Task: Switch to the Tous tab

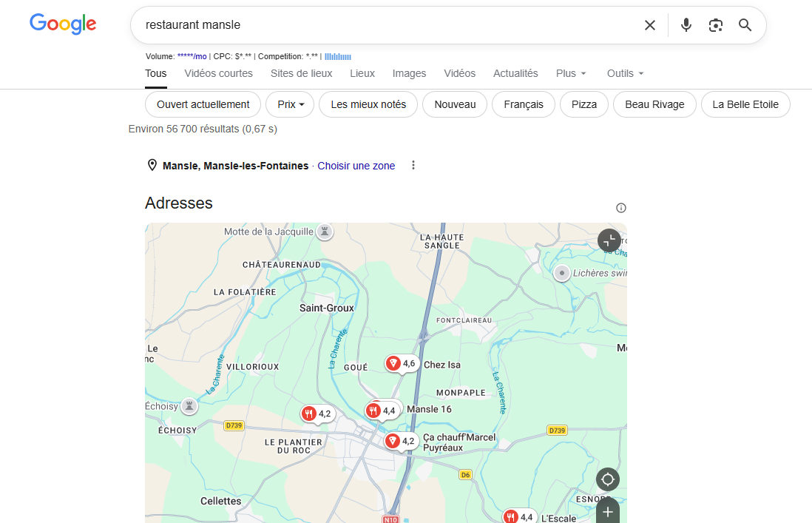Action: (156, 73)
